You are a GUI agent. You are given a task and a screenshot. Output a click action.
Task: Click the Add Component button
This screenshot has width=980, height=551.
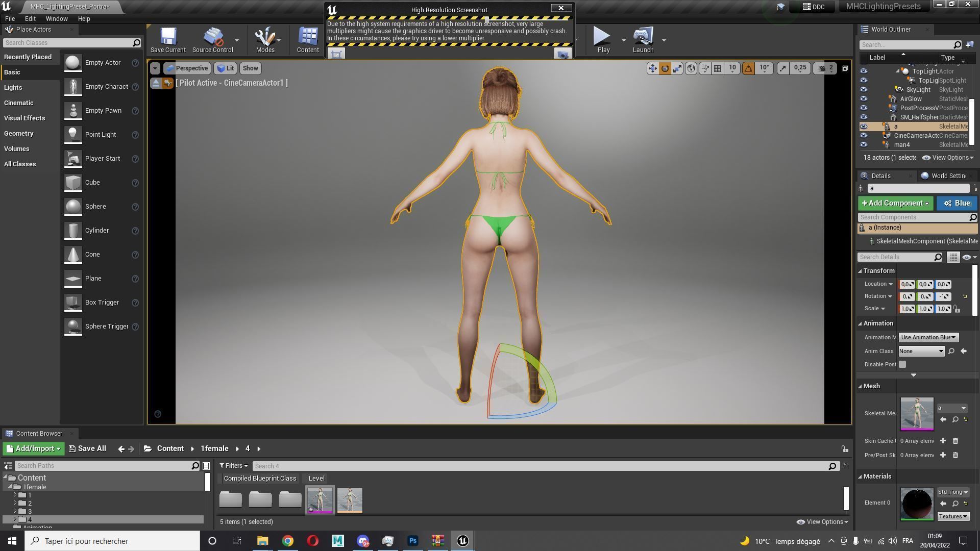click(895, 203)
